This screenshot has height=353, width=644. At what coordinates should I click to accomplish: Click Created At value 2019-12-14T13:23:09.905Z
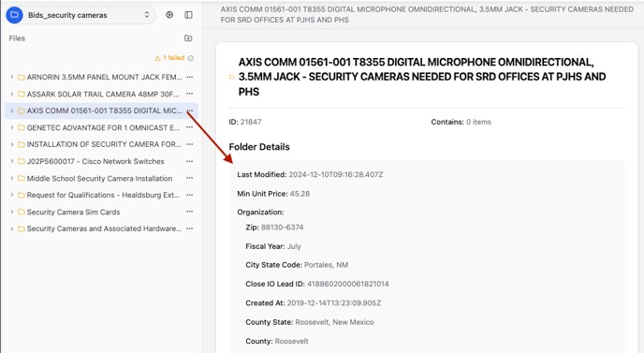pyautogui.click(x=334, y=302)
